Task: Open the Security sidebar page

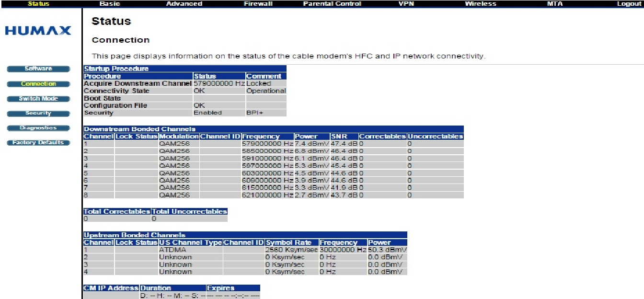Action: tap(38, 114)
